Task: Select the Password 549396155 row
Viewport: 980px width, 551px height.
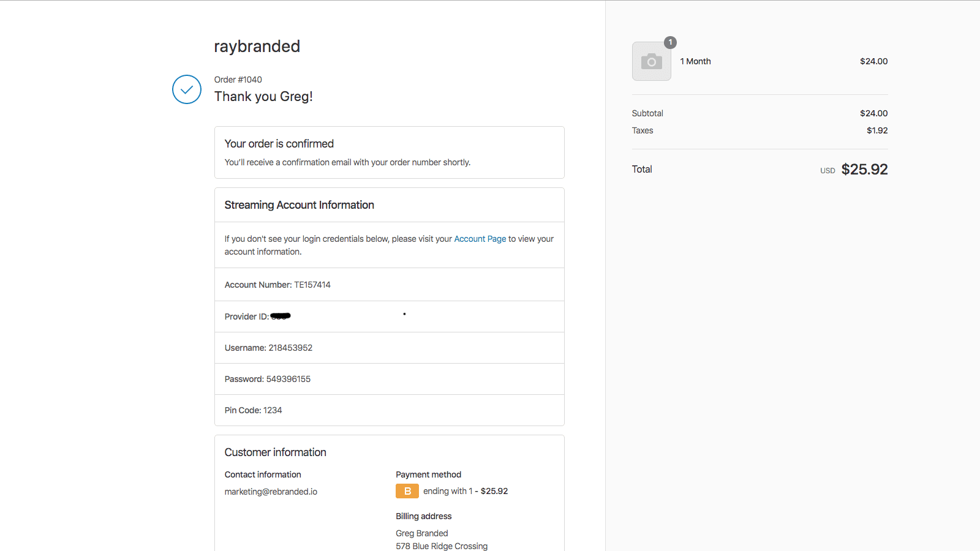Action: click(267, 378)
